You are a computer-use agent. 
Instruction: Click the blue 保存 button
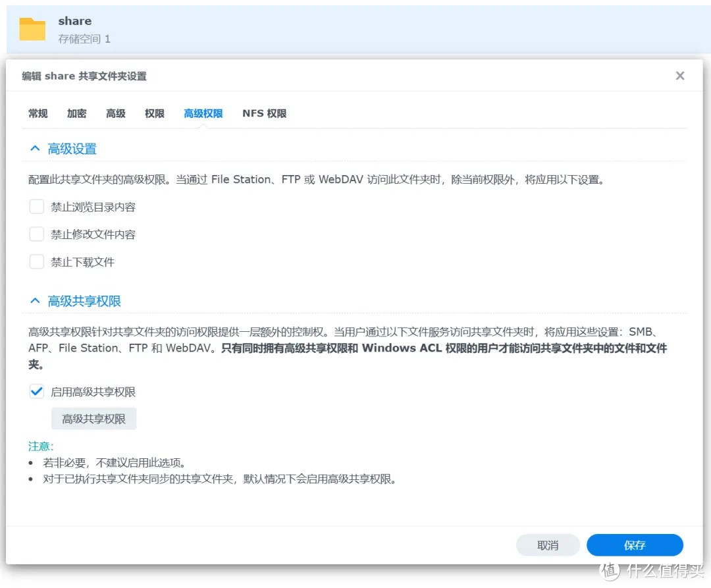coord(635,545)
